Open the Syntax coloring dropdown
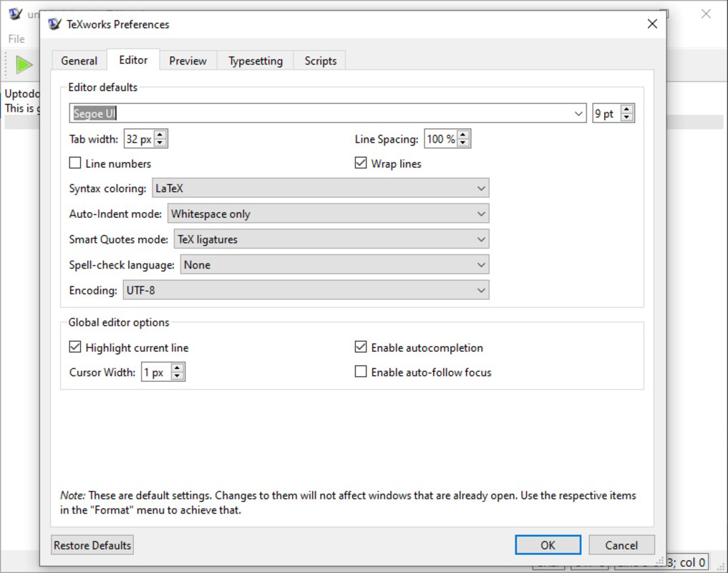 pos(321,188)
